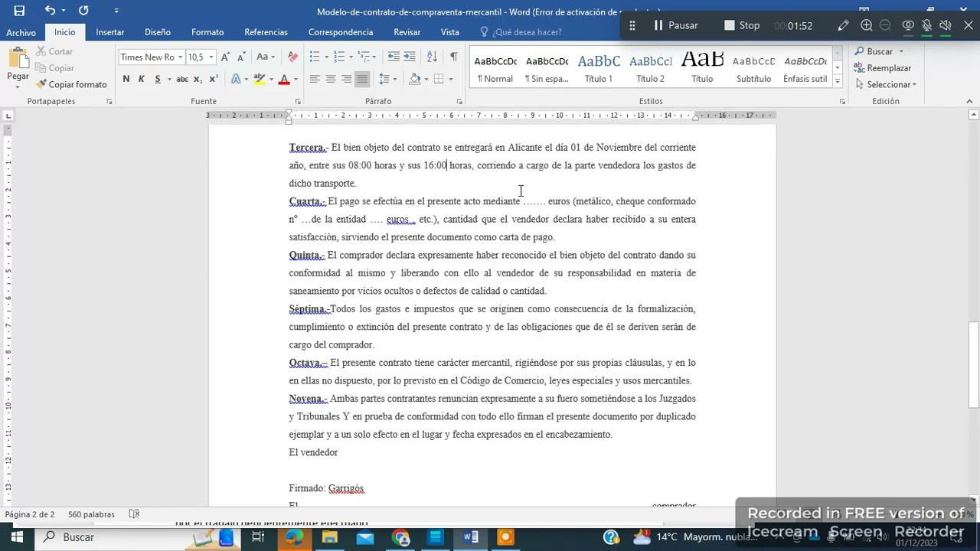
Task: Open the proofing check icon in the status bar
Action: pos(134,514)
